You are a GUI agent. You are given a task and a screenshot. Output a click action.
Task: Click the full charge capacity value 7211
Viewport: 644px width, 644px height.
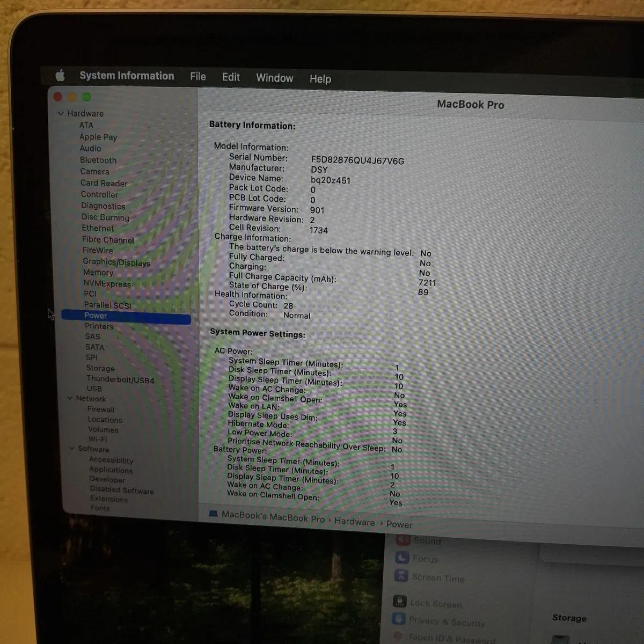tap(427, 282)
